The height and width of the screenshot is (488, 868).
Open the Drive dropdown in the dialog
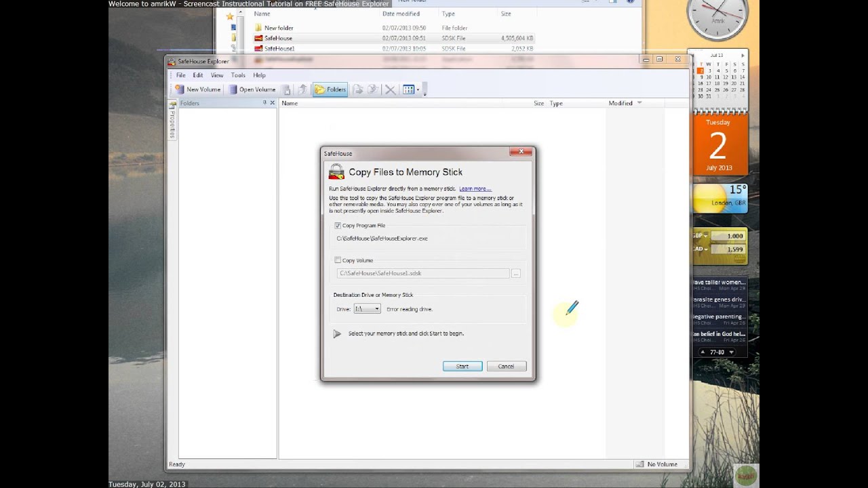click(x=367, y=309)
